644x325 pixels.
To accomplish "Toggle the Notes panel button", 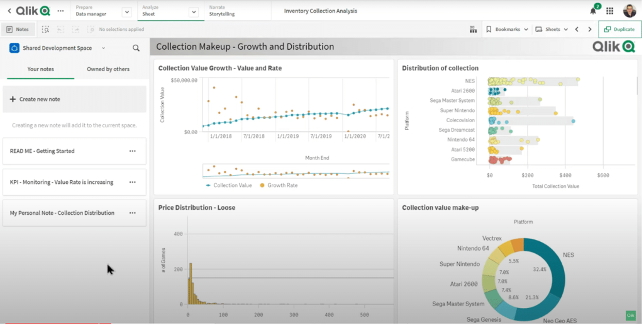I will pyautogui.click(x=18, y=29).
